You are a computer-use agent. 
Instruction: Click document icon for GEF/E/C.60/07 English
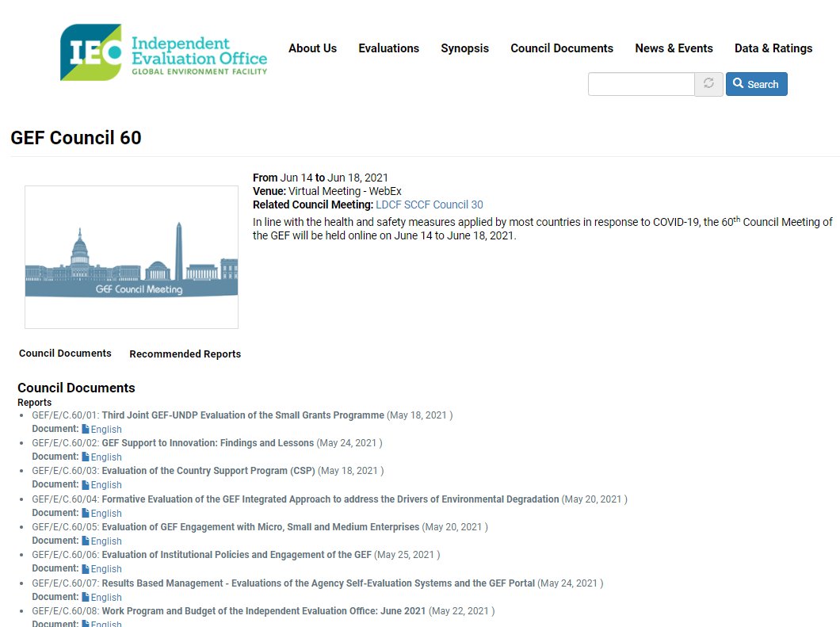click(85, 597)
